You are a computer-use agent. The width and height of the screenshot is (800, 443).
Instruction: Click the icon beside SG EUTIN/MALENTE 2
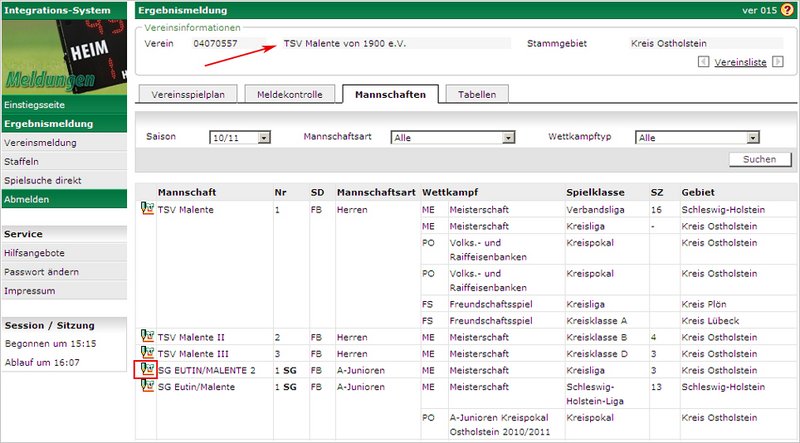coord(146,370)
